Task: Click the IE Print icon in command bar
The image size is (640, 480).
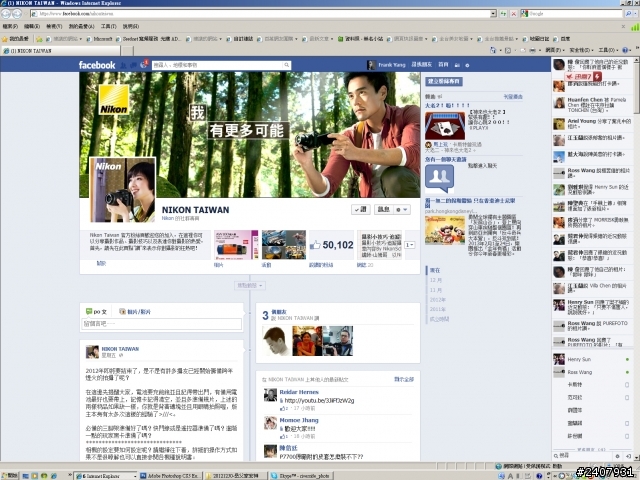Action: coord(532,50)
